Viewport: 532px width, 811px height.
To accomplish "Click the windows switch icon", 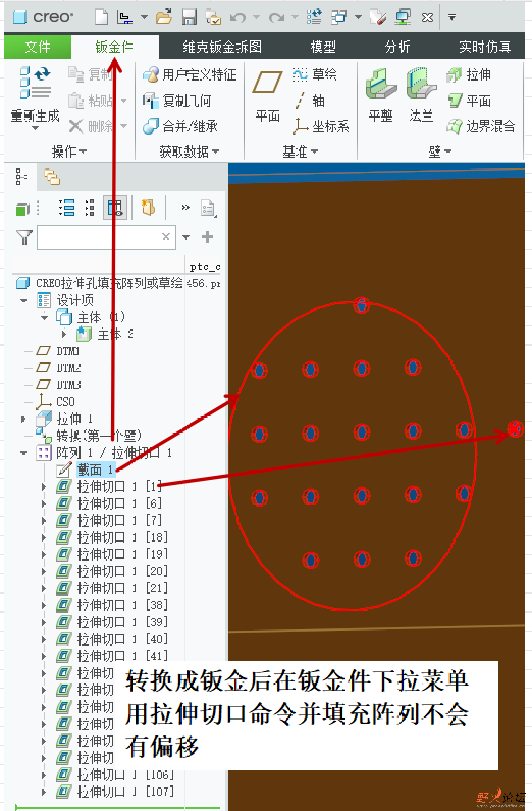I will pos(339,17).
